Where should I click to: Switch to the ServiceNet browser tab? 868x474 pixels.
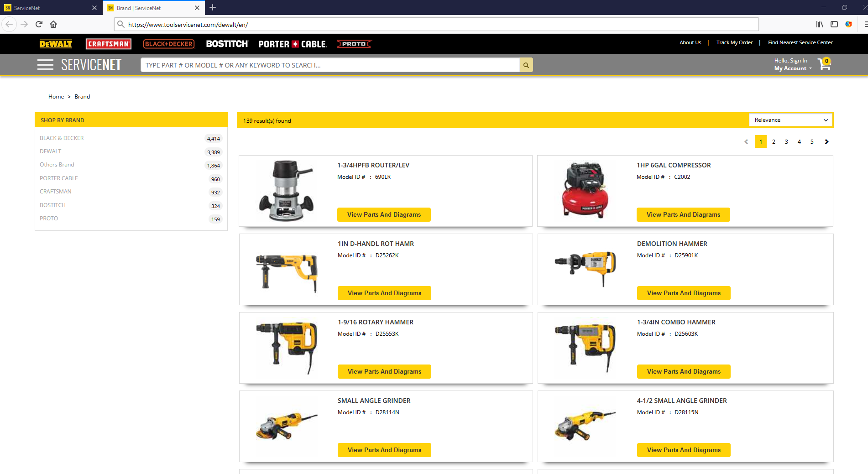pyautogui.click(x=46, y=8)
